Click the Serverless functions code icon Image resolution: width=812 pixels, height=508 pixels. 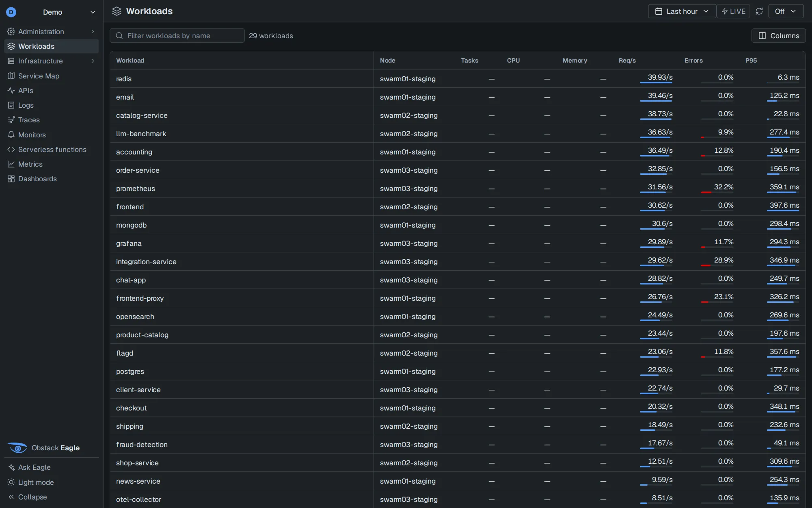11,150
